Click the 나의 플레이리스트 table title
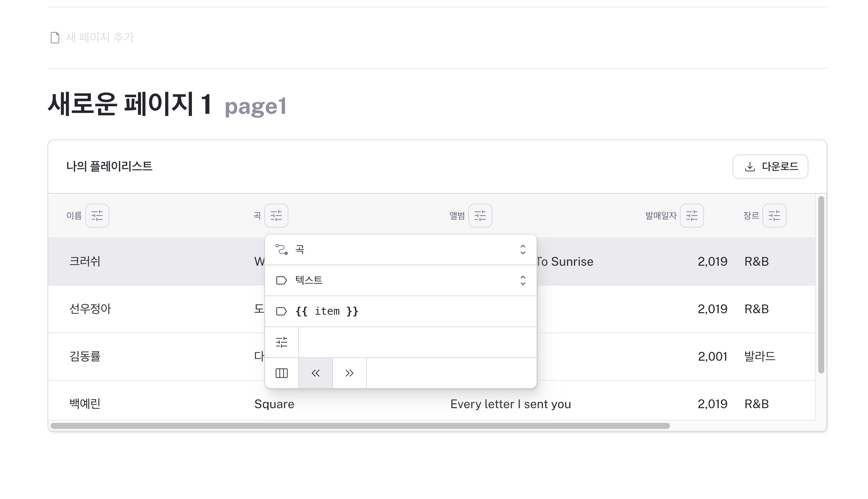This screenshot has width=868, height=499. (x=109, y=166)
